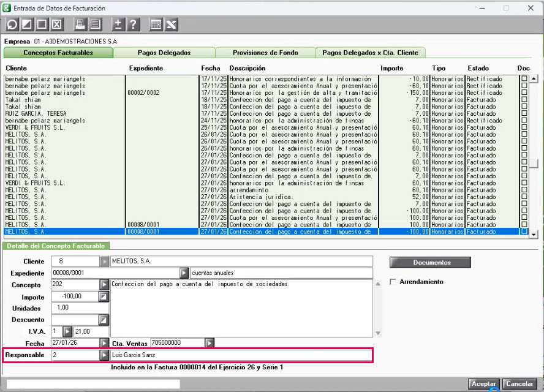Screen dimensions: 544x392
Task: Tick the Doc checkbox for RUIZ GARCIA, TERESA
Action: pos(524,113)
